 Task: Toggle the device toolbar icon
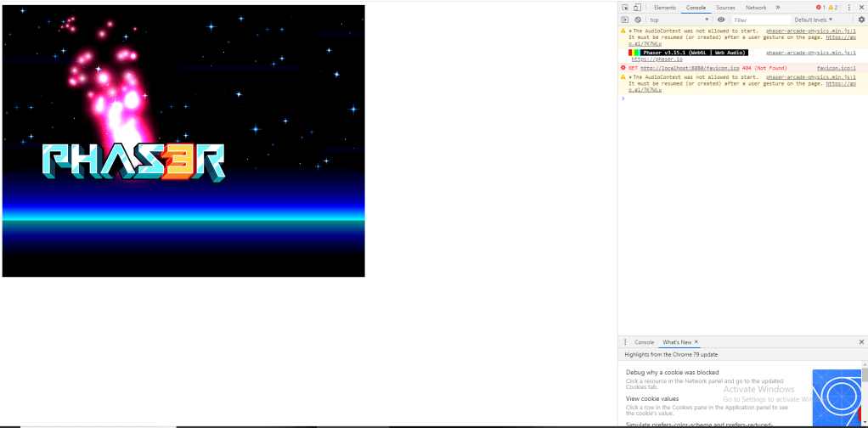tap(638, 8)
